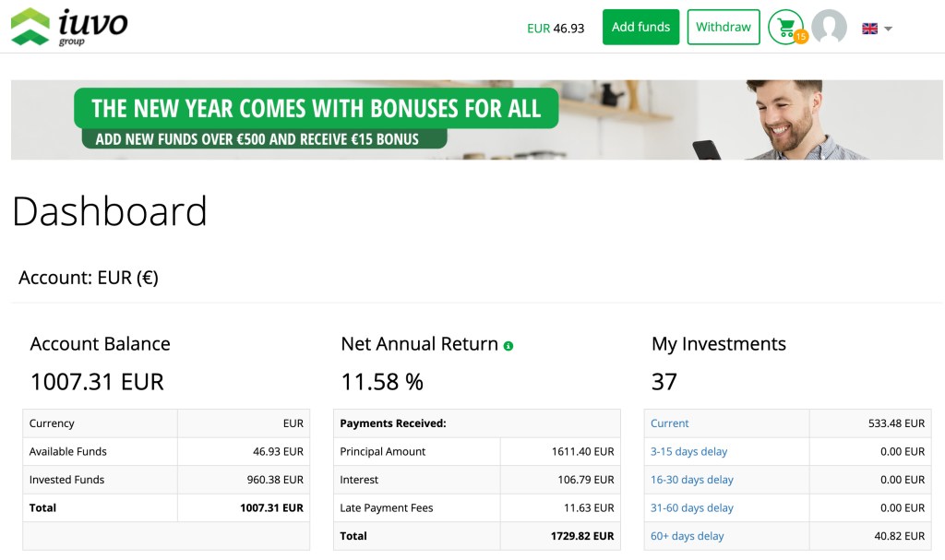Viewport: 945px width, 560px height.
Task: Open the shopping cart with 15 items
Action: 784,26
